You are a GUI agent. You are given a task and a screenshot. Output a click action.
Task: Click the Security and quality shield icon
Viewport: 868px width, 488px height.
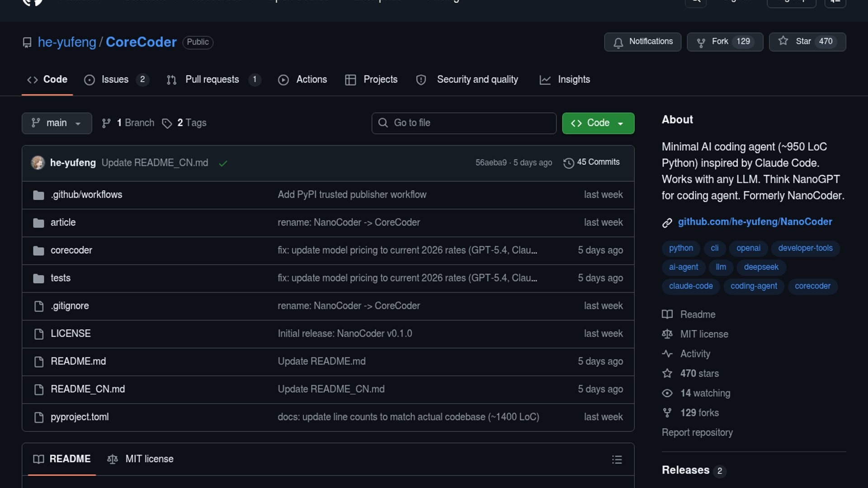421,80
